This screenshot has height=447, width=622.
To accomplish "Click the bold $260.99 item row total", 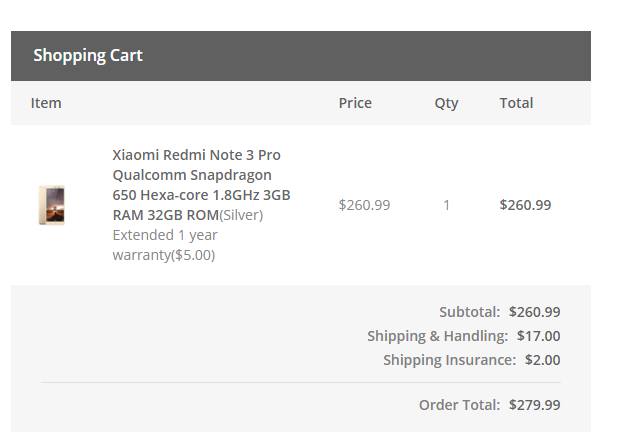I will click(x=525, y=205).
